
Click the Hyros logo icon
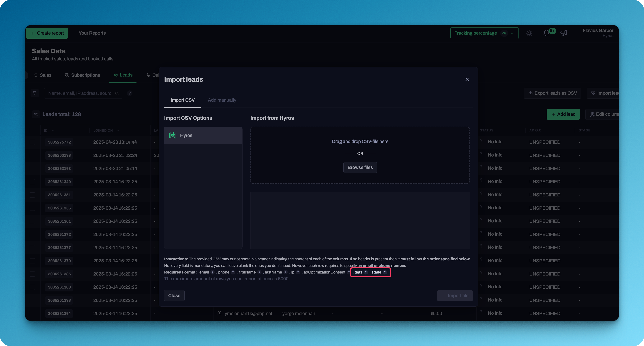[x=172, y=135]
